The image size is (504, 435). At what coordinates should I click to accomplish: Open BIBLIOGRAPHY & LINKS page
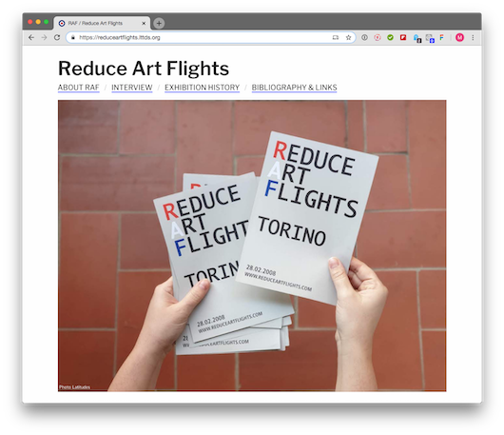[x=294, y=88]
